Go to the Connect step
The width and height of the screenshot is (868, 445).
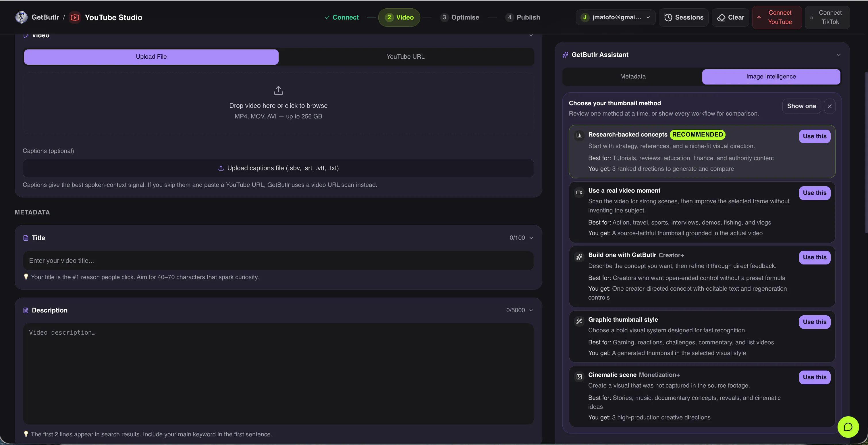[342, 17]
